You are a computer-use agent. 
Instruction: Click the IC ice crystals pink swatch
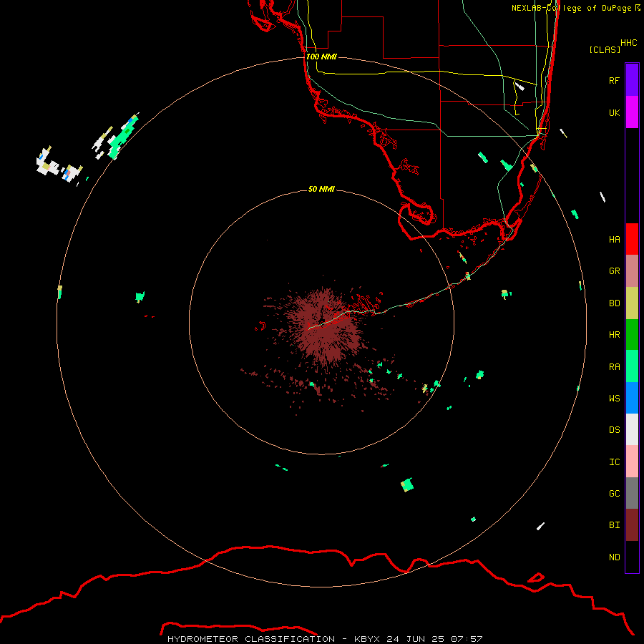[632, 462]
